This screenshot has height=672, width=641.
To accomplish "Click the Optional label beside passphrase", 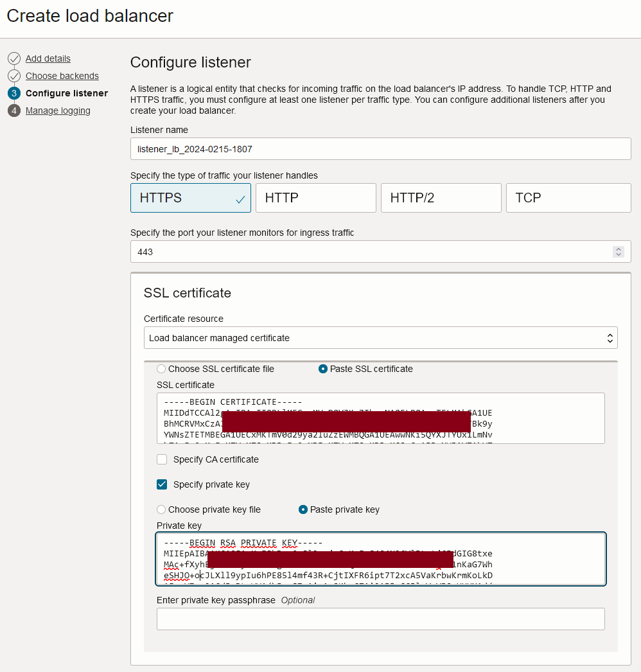I will pyautogui.click(x=298, y=600).
